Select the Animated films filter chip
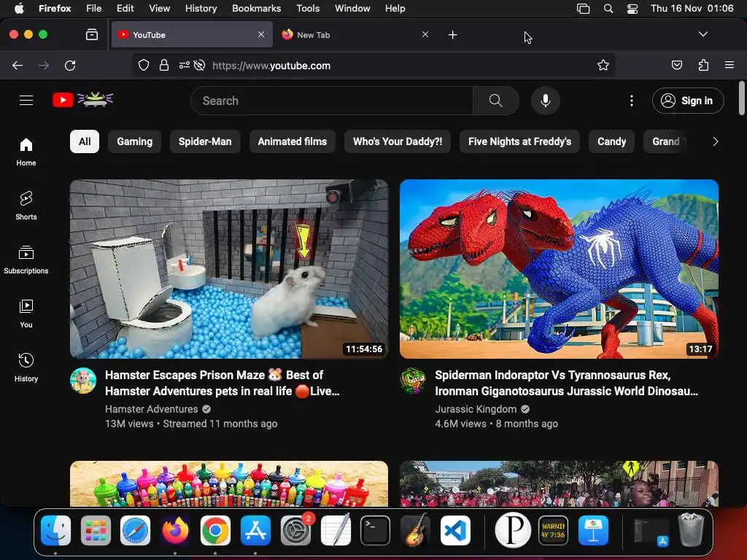This screenshot has height=560, width=747. (x=293, y=141)
